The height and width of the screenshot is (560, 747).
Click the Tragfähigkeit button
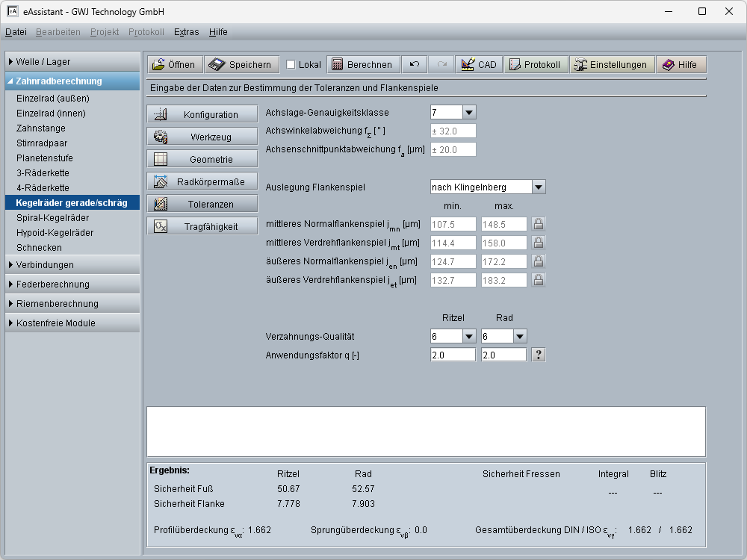coord(202,226)
